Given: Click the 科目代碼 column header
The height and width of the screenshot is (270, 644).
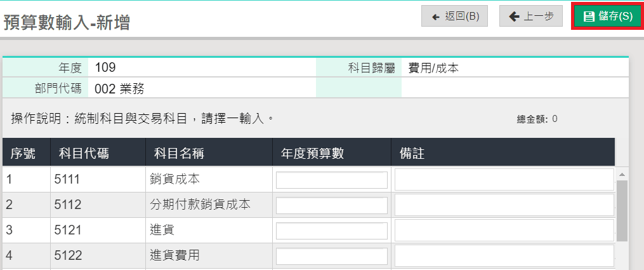Looking at the screenshot, I should [83, 153].
